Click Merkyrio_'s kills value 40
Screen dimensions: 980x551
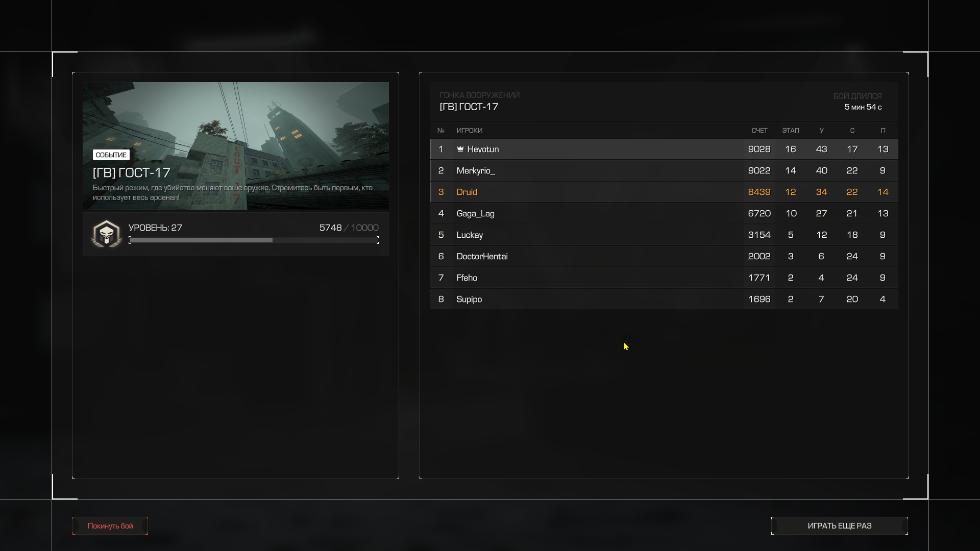(821, 170)
